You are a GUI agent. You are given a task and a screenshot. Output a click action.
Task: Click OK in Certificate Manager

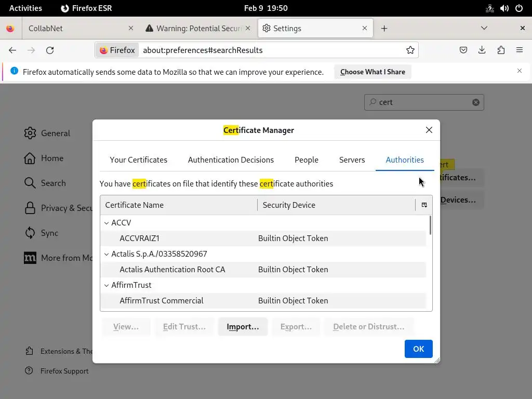tap(418, 349)
